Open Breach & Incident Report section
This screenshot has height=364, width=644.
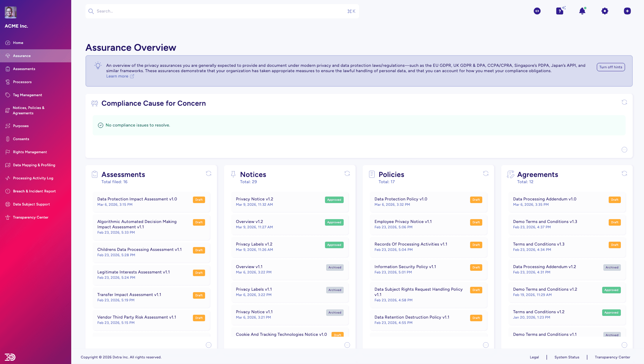click(34, 191)
